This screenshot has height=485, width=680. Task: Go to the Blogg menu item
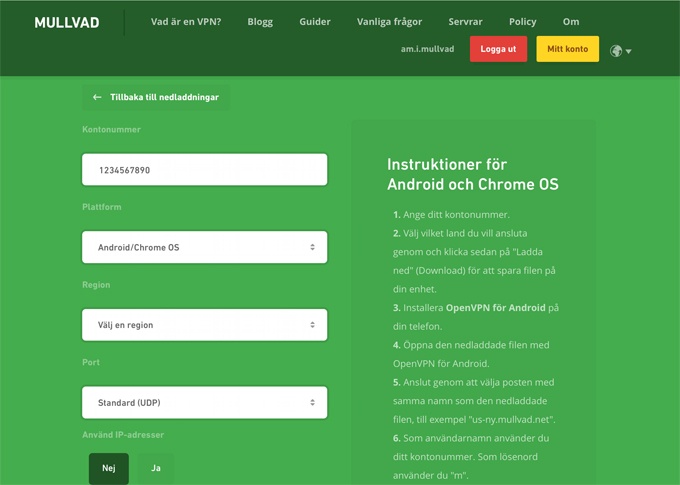pyautogui.click(x=260, y=22)
